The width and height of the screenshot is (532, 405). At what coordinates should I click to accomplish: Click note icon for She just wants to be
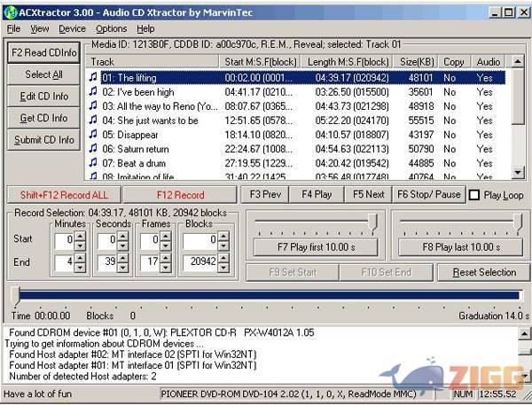[x=93, y=121]
